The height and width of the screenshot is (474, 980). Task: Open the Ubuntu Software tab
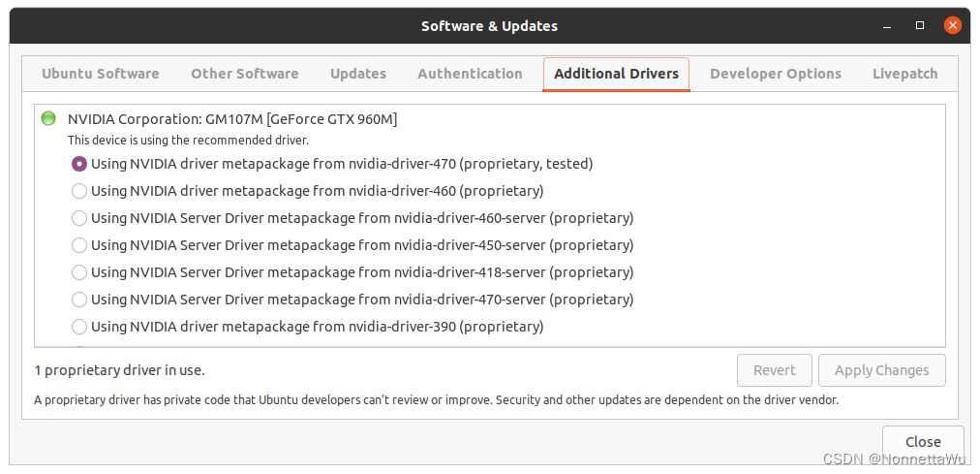coord(100,74)
